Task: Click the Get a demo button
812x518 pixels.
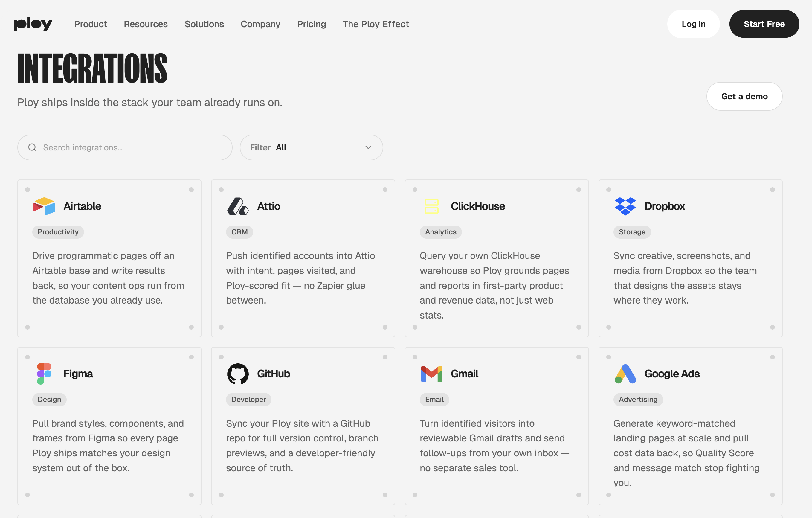Action: (x=744, y=96)
